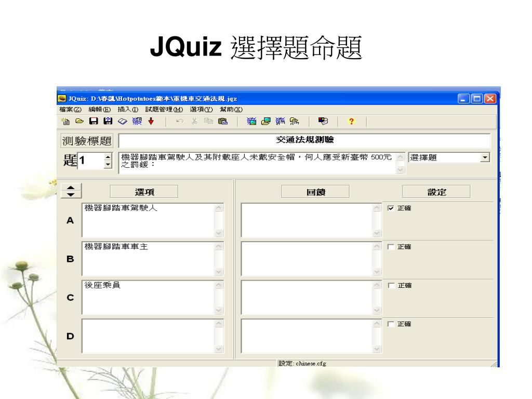Click the JQuiz title bar application icon
The width and height of the screenshot is (532, 399).
click(62, 98)
